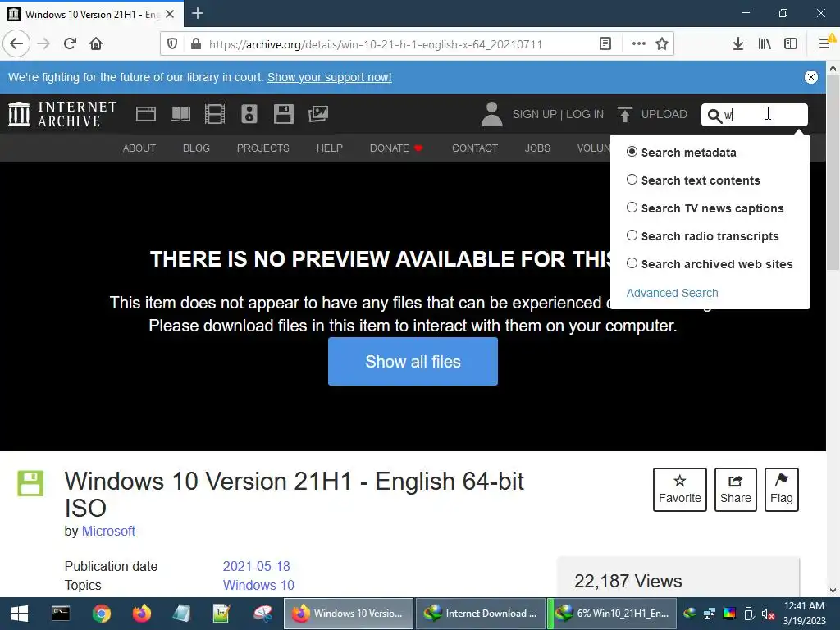Click the SIGN UP link

point(534,114)
